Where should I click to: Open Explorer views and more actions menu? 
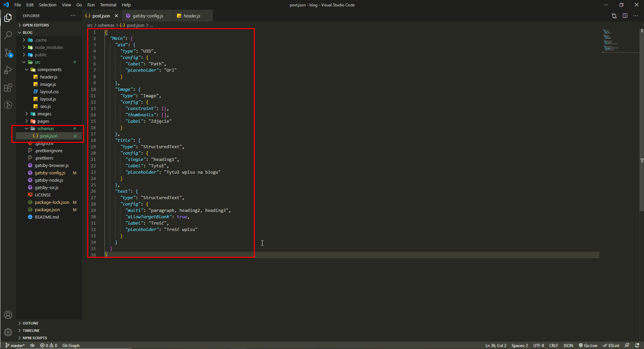point(73,16)
